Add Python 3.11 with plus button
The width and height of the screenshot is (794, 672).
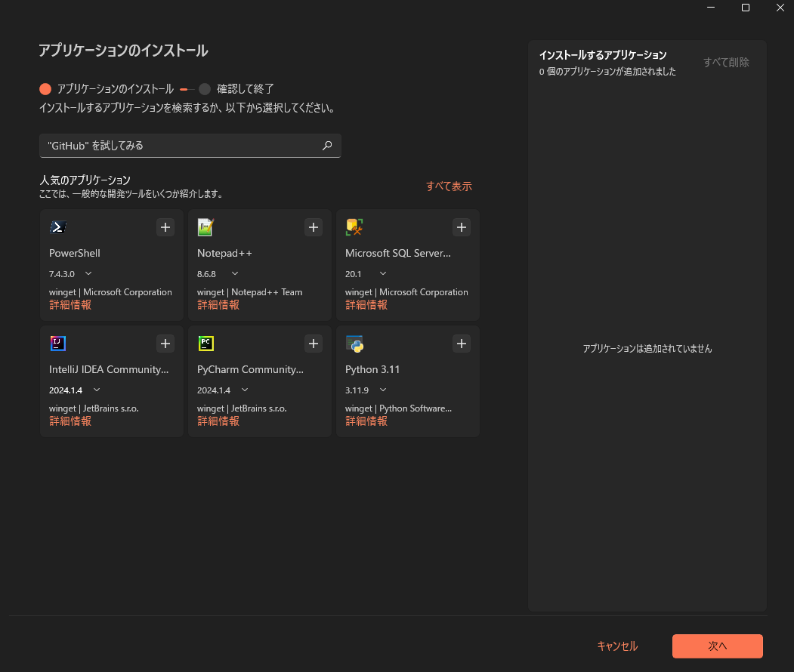coord(462,344)
